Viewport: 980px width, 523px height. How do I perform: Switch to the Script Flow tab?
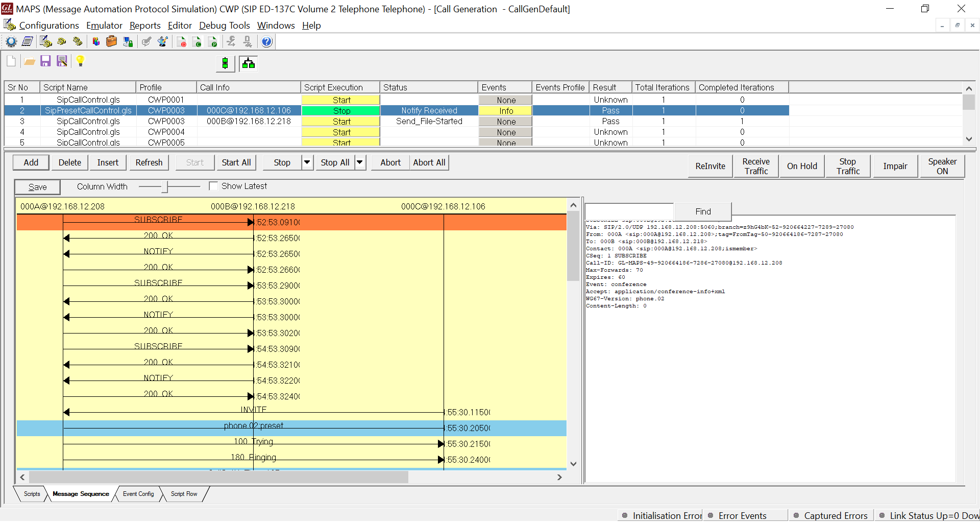[184, 494]
